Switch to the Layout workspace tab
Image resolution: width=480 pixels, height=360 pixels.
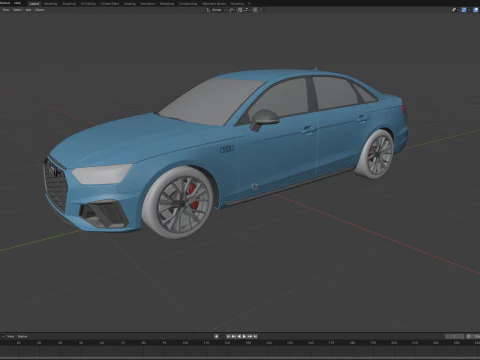coord(34,4)
